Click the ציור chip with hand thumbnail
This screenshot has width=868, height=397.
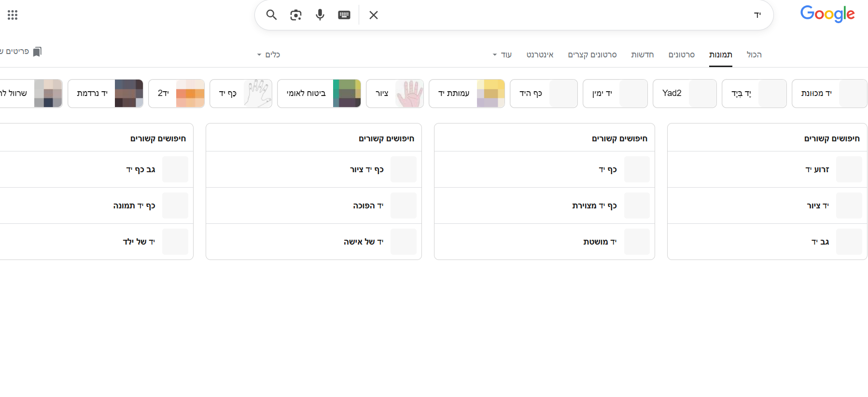(394, 94)
